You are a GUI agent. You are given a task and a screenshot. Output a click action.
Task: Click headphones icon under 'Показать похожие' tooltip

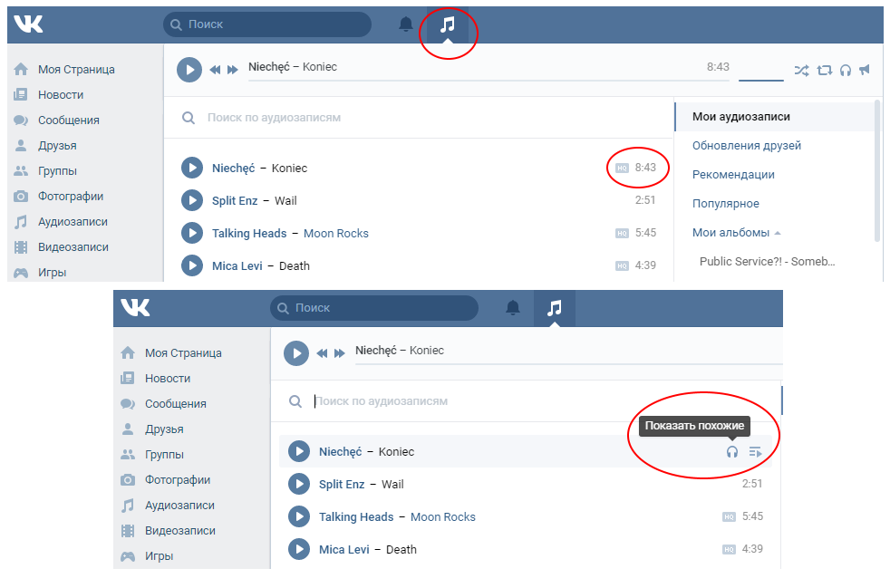[x=732, y=452]
